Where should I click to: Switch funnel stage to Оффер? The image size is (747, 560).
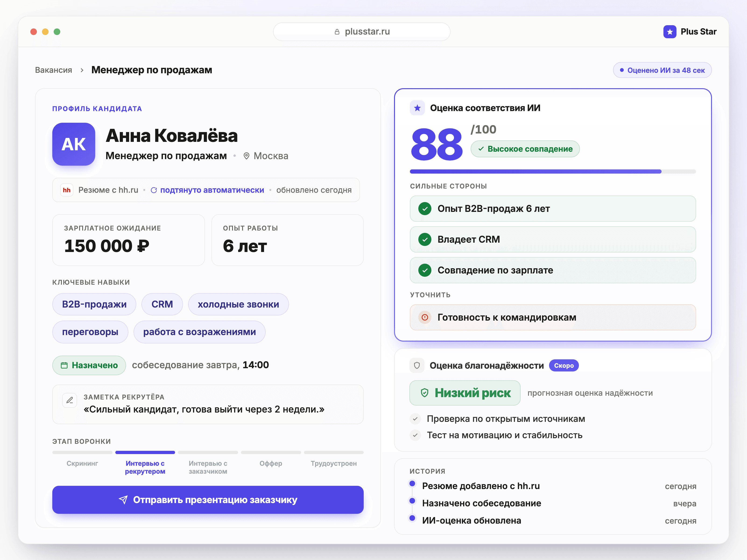tap(271, 463)
